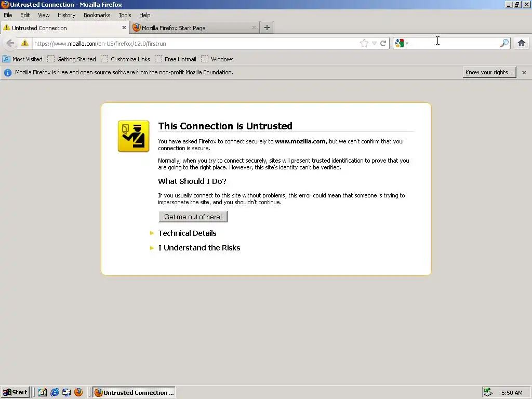The height and width of the screenshot is (399, 532).
Task: Bookmark this page with the star icon
Action: (364, 43)
